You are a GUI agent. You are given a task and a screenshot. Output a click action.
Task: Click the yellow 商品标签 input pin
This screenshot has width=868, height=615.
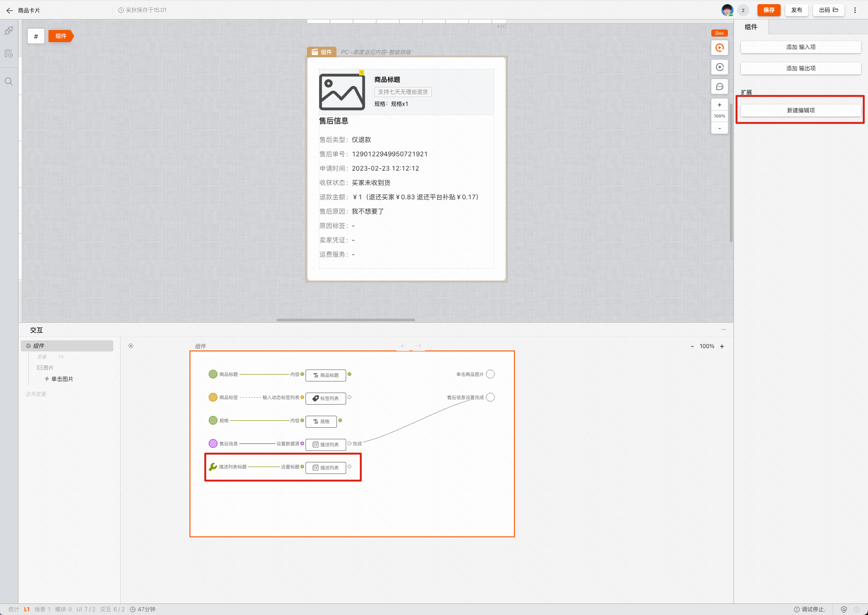tap(213, 397)
